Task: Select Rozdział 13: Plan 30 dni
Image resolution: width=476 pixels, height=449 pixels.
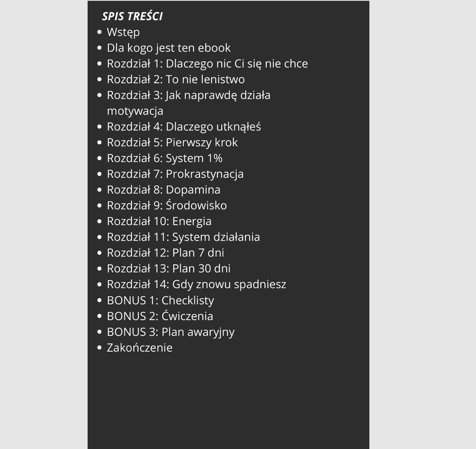Action: point(169,269)
